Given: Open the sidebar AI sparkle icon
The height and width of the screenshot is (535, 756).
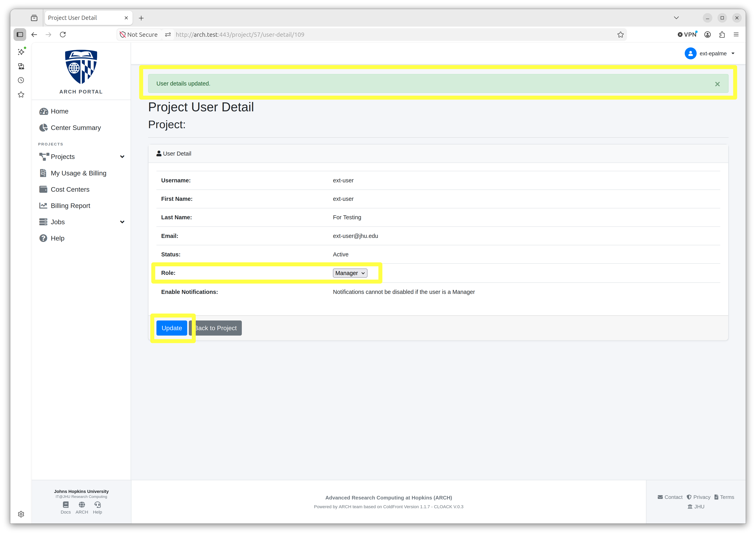Looking at the screenshot, I should click(x=21, y=52).
